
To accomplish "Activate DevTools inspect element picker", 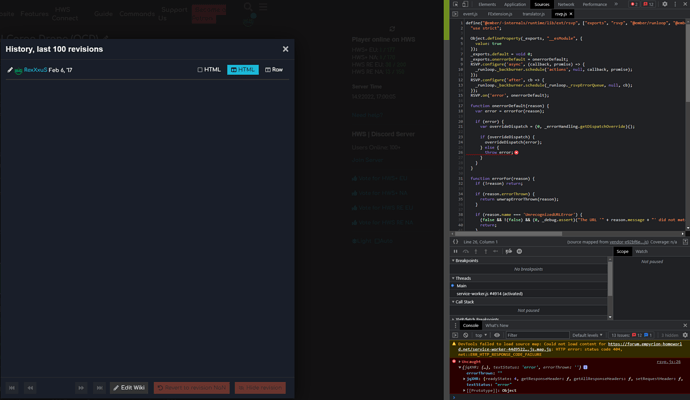I will pos(455,4).
